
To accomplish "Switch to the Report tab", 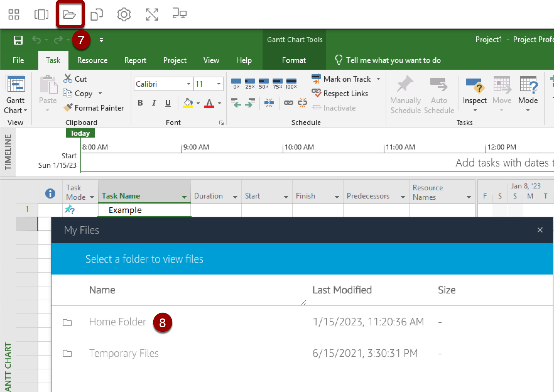I will point(135,60).
